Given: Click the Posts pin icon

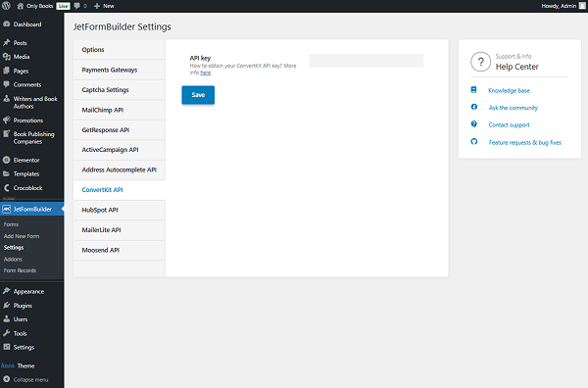Looking at the screenshot, I should pyautogui.click(x=7, y=43).
